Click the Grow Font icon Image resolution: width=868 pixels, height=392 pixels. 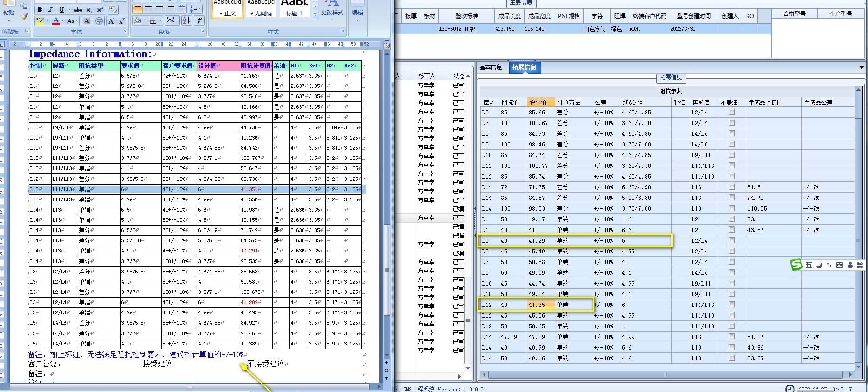[x=112, y=21]
